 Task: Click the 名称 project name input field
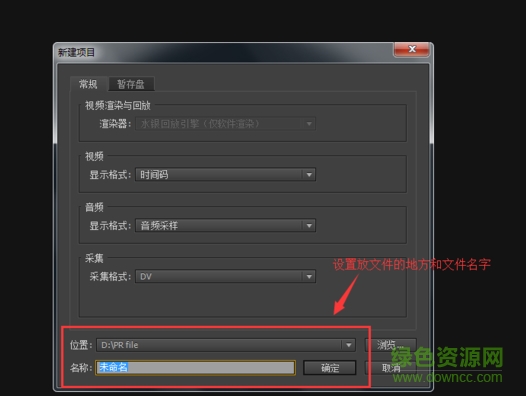[x=195, y=367]
